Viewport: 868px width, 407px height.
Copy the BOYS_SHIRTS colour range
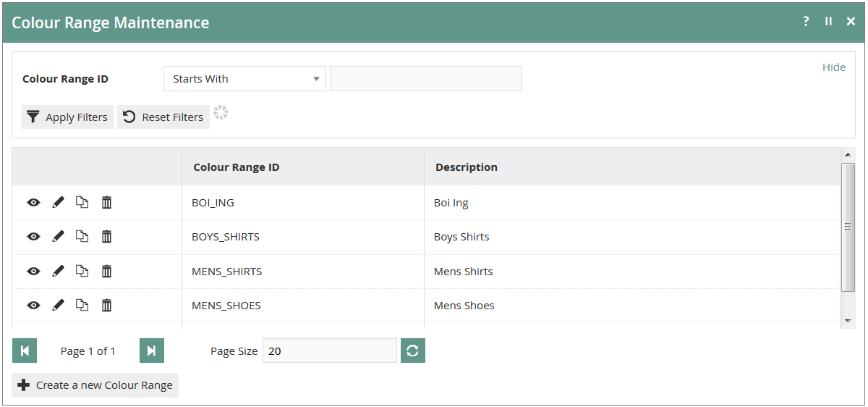[x=82, y=237]
